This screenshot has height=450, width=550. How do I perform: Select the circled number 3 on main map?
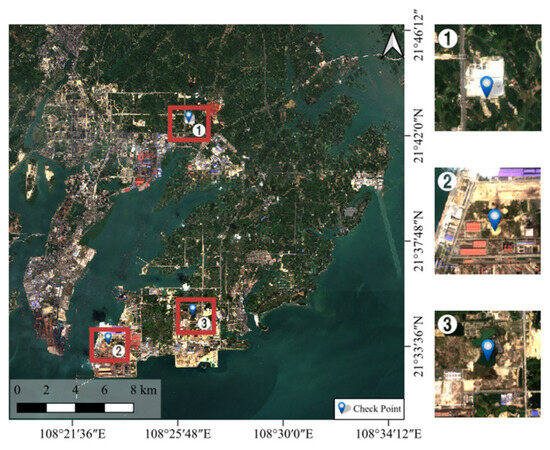point(204,323)
